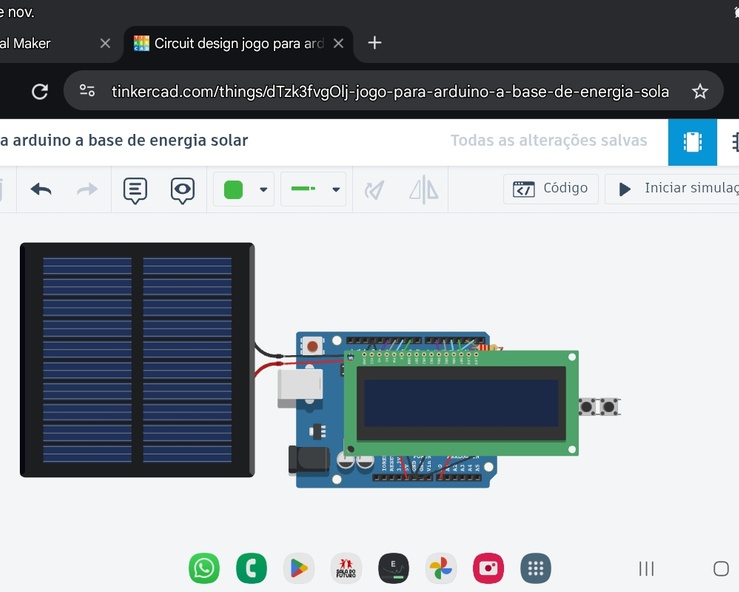The width and height of the screenshot is (739, 592).
Task: Select the solar panel component
Action: point(136,360)
